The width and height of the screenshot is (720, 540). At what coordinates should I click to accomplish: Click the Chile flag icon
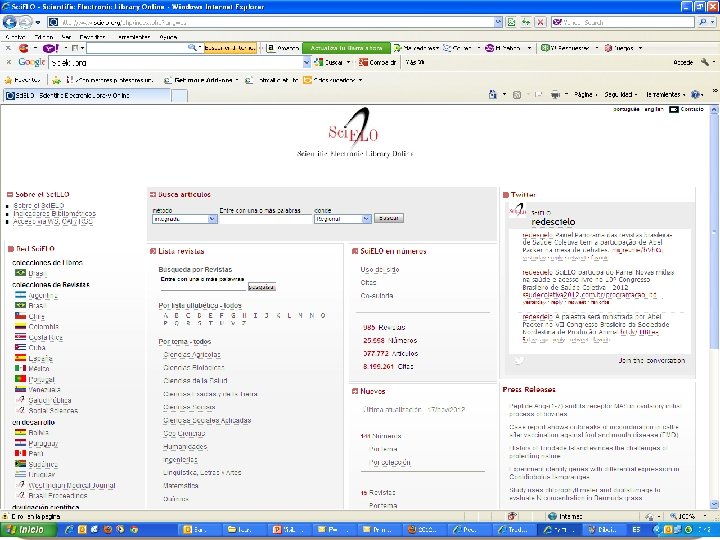20,316
